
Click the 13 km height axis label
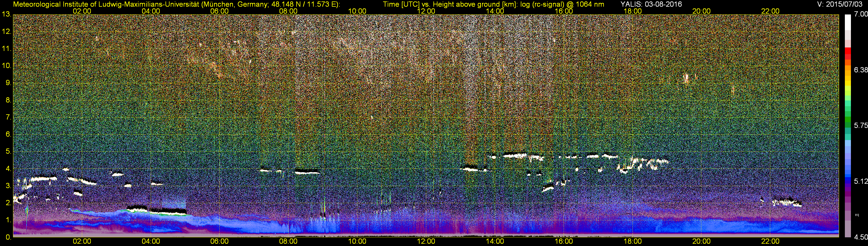[6, 14]
